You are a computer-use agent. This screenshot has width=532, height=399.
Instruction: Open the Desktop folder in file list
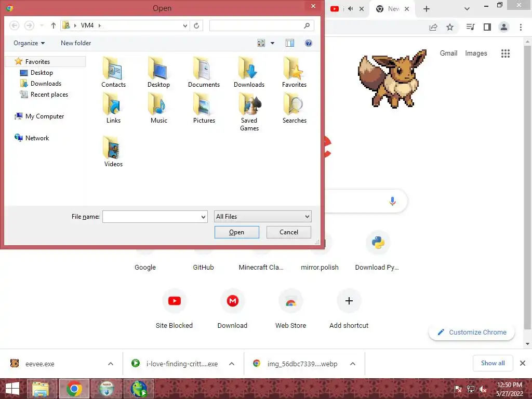(158, 72)
